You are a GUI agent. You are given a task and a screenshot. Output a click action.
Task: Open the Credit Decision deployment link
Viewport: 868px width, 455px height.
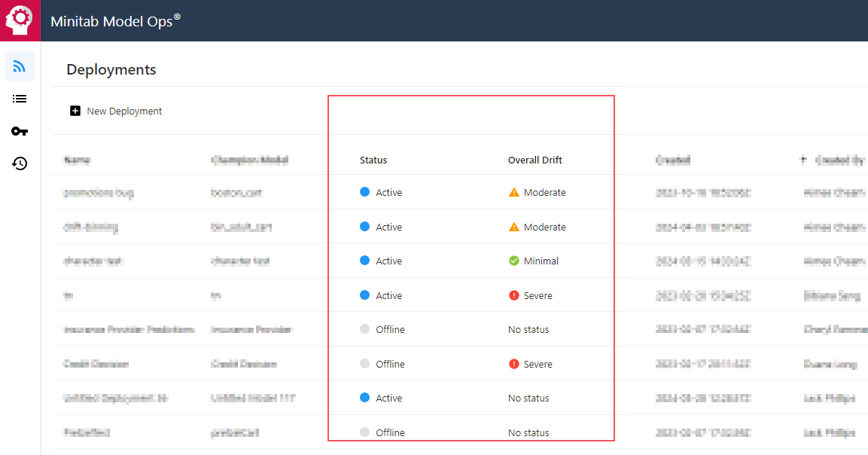pos(96,364)
